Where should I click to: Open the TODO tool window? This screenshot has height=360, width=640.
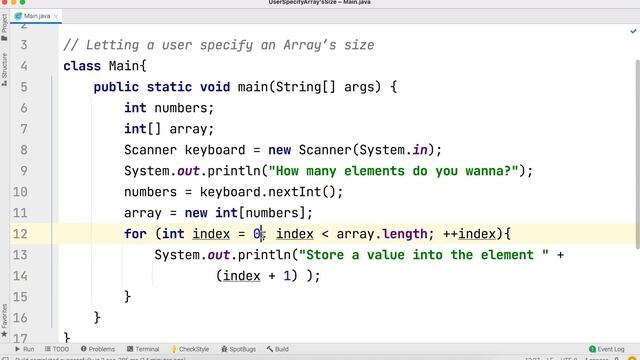pos(57,349)
